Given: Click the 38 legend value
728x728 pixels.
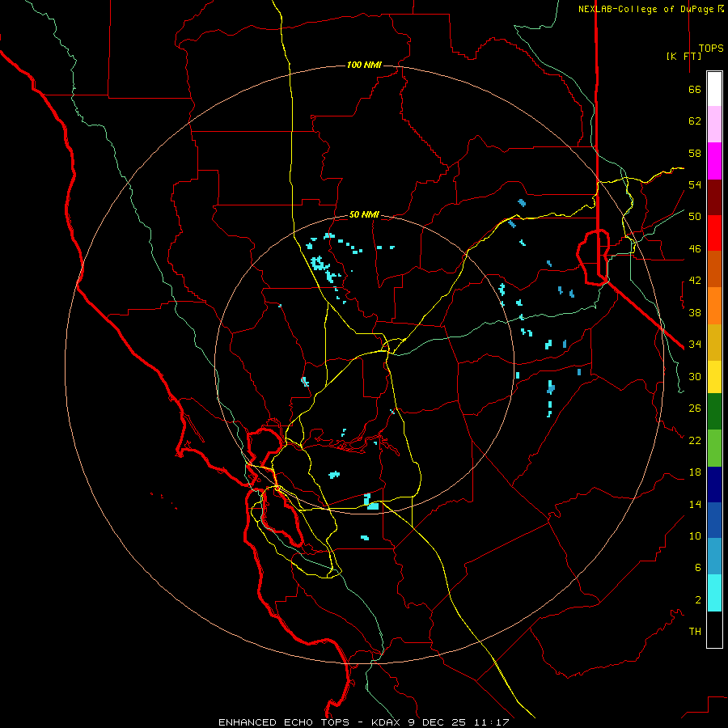Looking at the screenshot, I should pyautogui.click(x=695, y=312).
